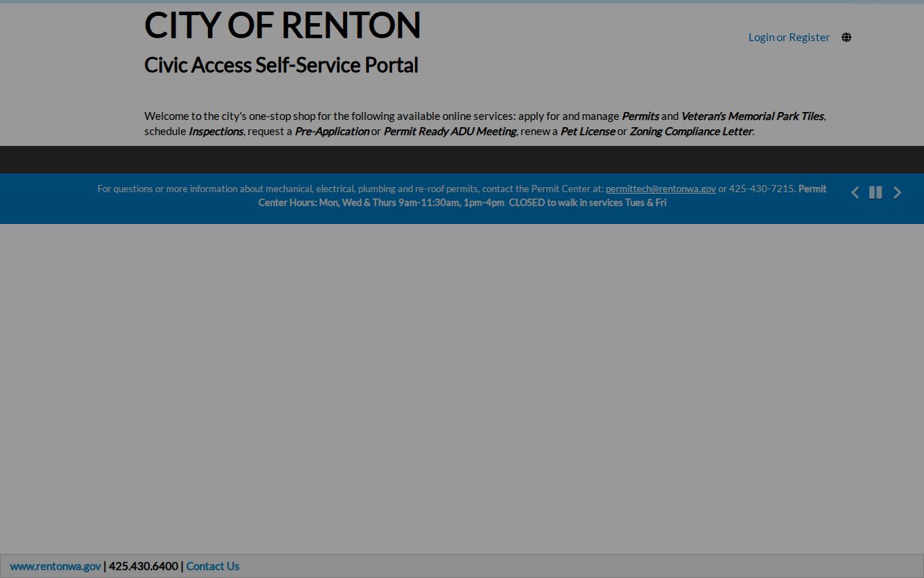Open the Login or Register link
Viewport: 924px width, 578px height.
point(789,38)
